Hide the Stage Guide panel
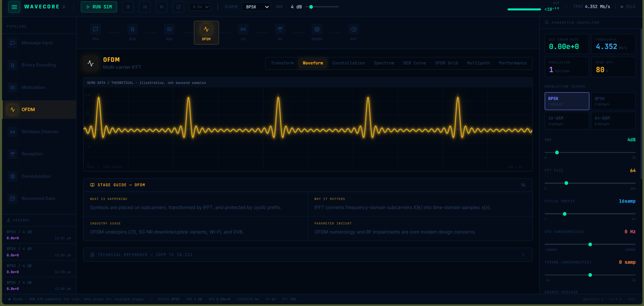 [x=523, y=185]
